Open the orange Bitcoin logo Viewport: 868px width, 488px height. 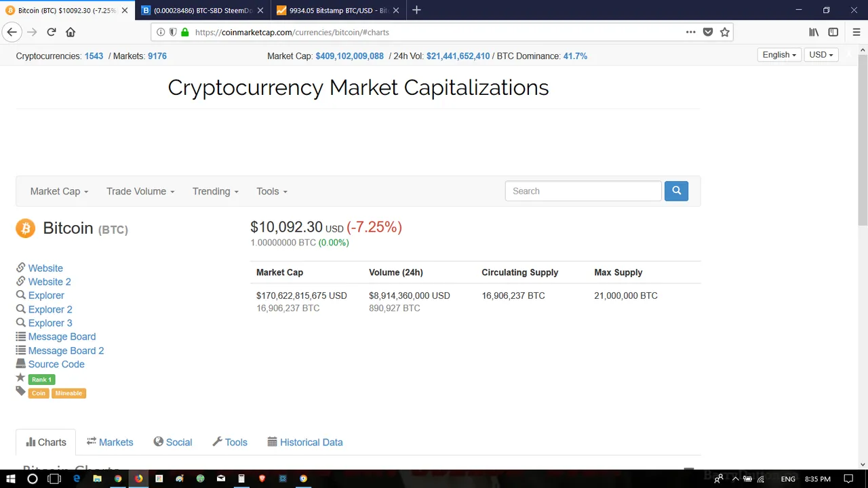(x=25, y=228)
